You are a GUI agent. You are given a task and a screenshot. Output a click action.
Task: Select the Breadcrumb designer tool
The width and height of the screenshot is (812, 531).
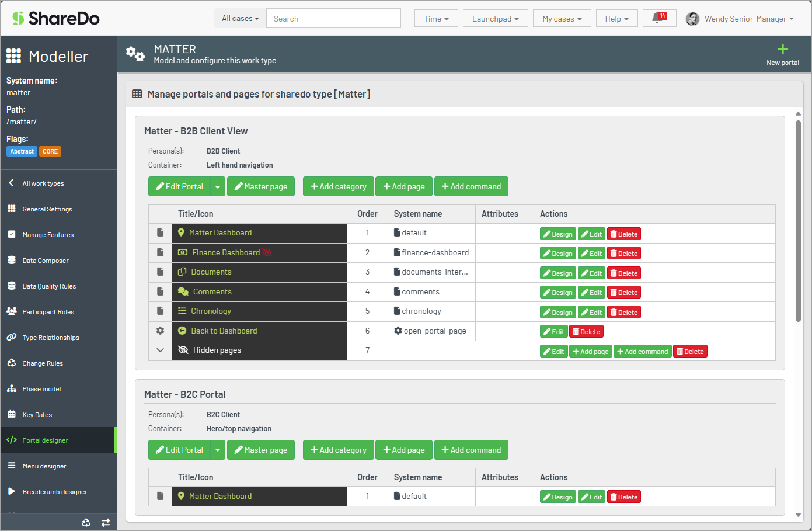[55, 491]
